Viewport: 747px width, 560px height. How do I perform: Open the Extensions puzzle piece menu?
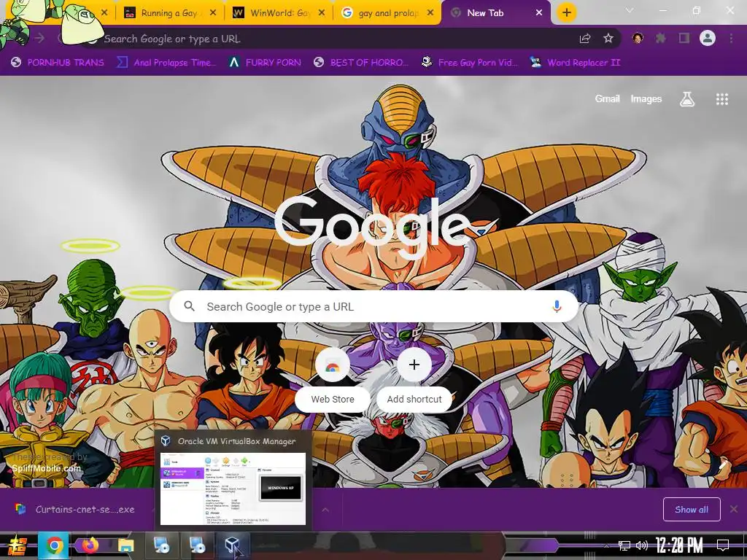click(660, 38)
